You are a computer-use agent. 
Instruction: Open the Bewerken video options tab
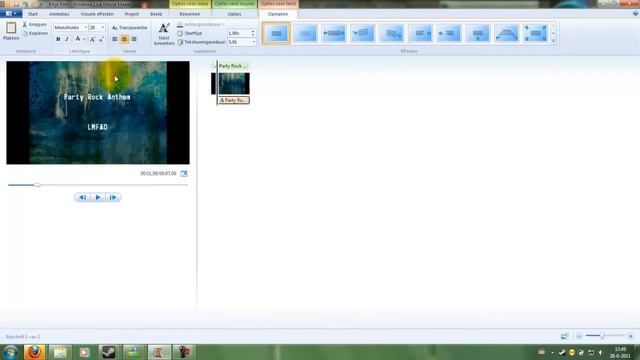coord(190,14)
